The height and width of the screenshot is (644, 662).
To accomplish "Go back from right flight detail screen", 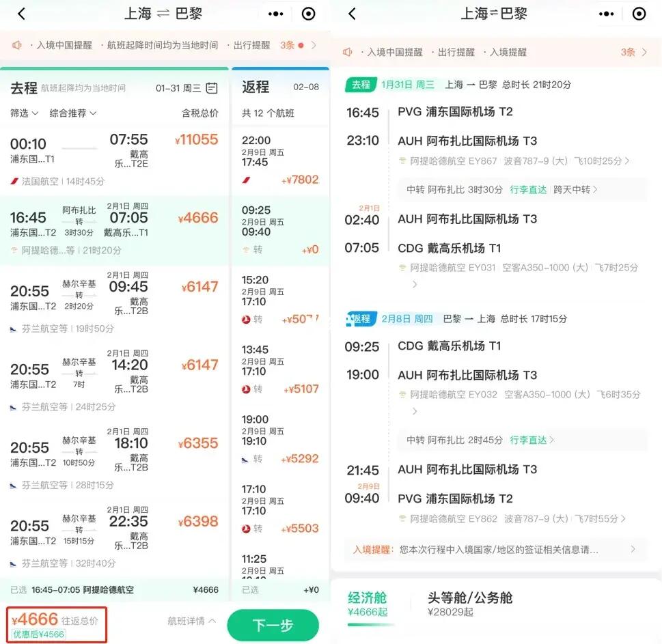I will [x=352, y=14].
